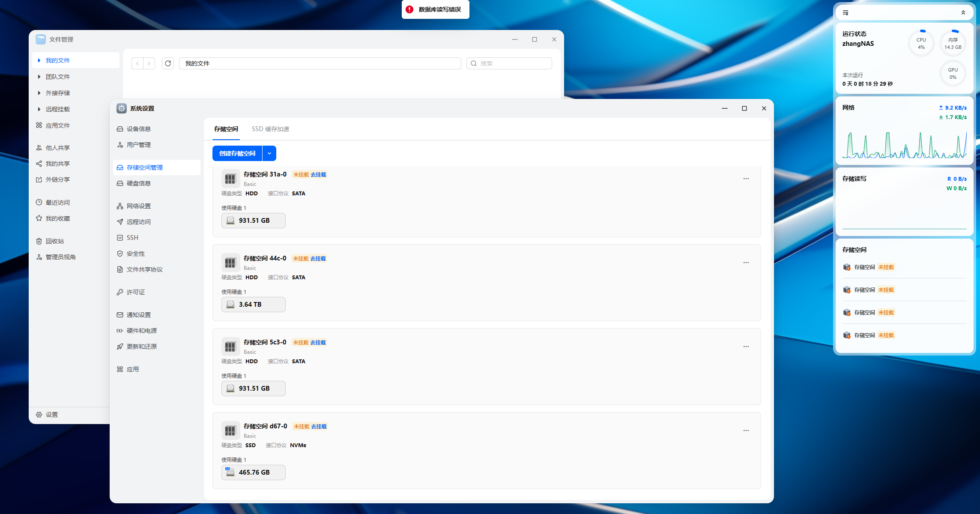Expand the 外接存储 tree node
Screen dimensions: 980x514
point(39,93)
